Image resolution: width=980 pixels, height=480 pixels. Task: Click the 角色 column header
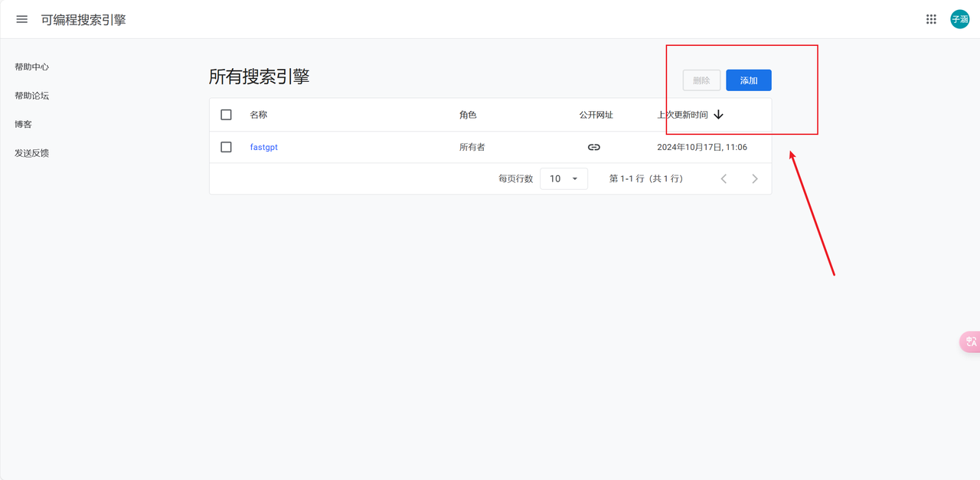[x=468, y=115]
